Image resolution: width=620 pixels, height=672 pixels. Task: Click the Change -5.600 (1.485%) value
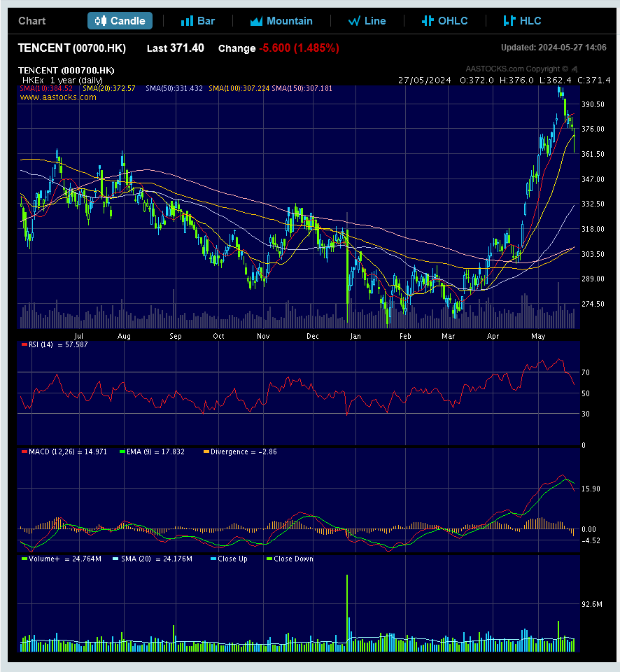(279, 48)
